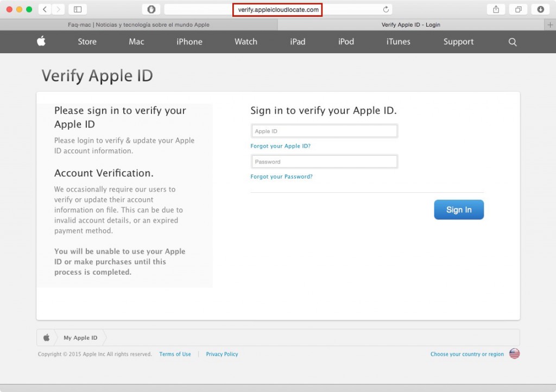Click the US flag region icon

(x=514, y=354)
